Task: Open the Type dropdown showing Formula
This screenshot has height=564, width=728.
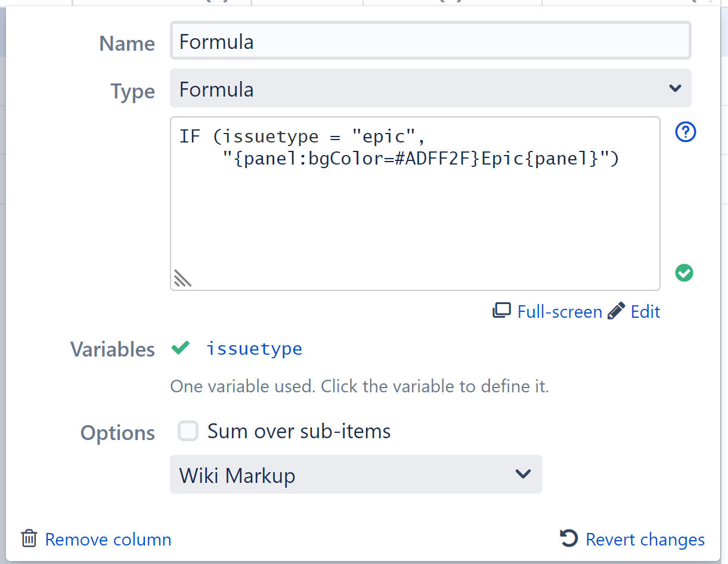Action: [x=430, y=88]
